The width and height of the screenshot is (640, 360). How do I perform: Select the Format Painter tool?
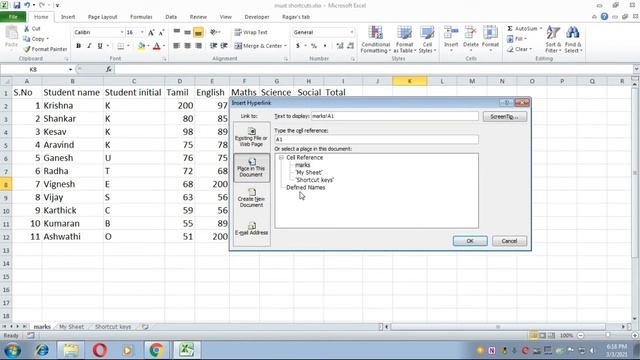click(x=45, y=49)
